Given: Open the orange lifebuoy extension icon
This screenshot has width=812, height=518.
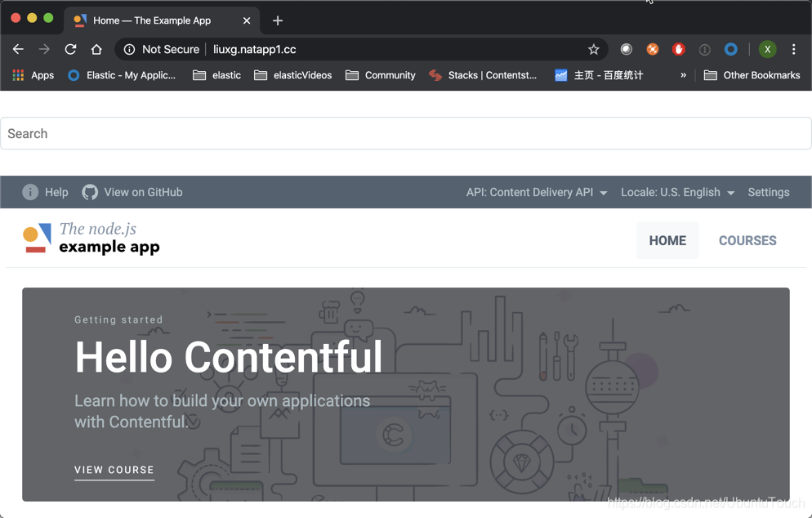Looking at the screenshot, I should pyautogui.click(x=653, y=49).
